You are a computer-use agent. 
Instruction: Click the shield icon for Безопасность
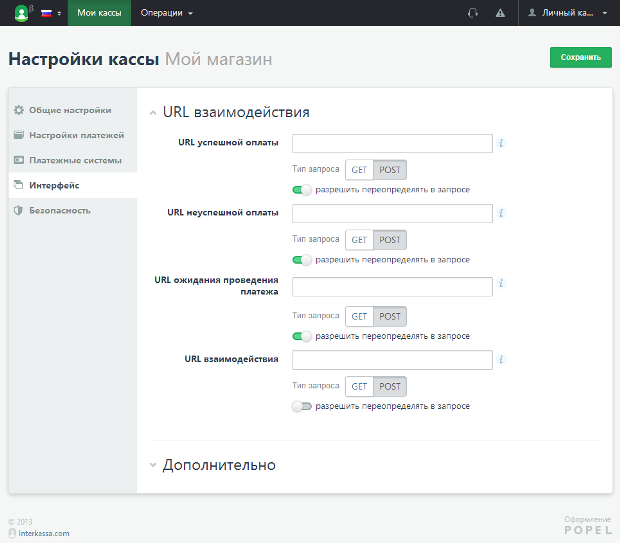point(19,211)
